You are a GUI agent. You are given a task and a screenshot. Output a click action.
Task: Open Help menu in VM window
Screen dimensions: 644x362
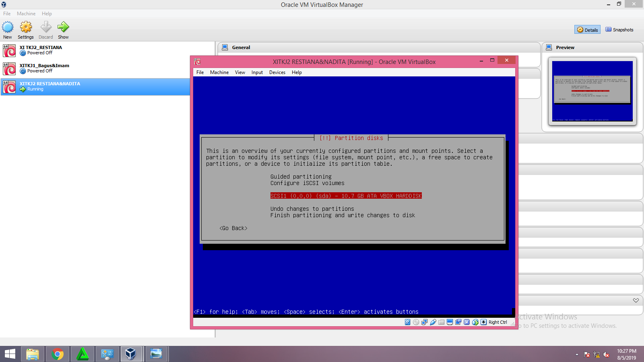297,72
